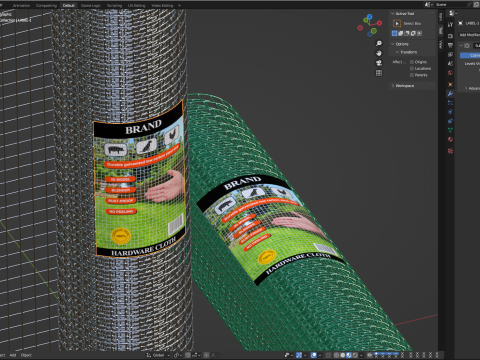This screenshot has width=480, height=360.
Task: Open the Particles properties tab icon
Action: pyautogui.click(x=450, y=103)
